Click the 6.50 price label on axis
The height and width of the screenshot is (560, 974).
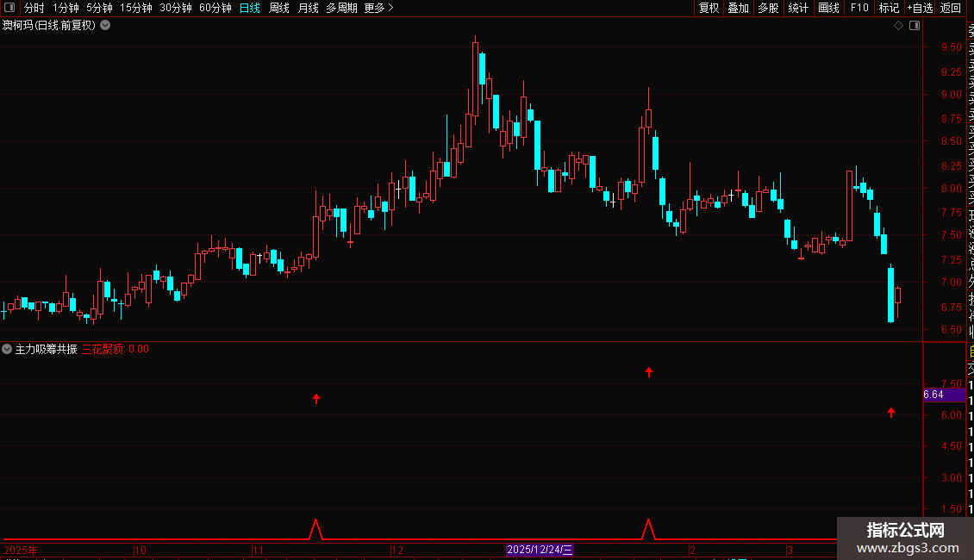point(951,330)
